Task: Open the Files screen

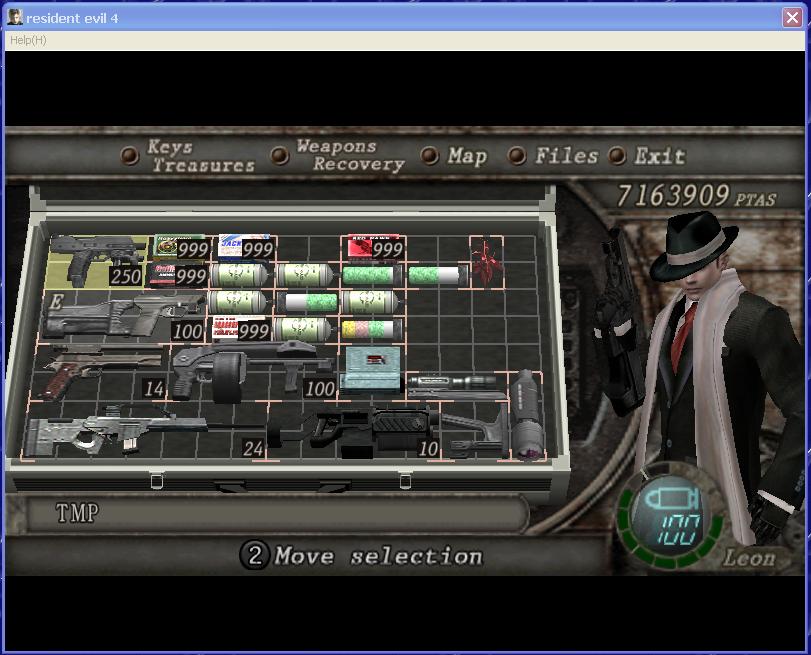Action: (553, 156)
